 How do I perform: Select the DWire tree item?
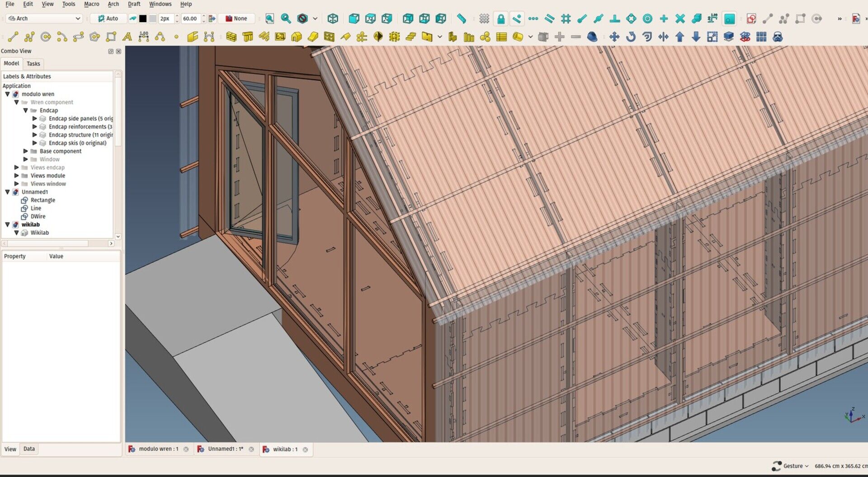(x=38, y=216)
